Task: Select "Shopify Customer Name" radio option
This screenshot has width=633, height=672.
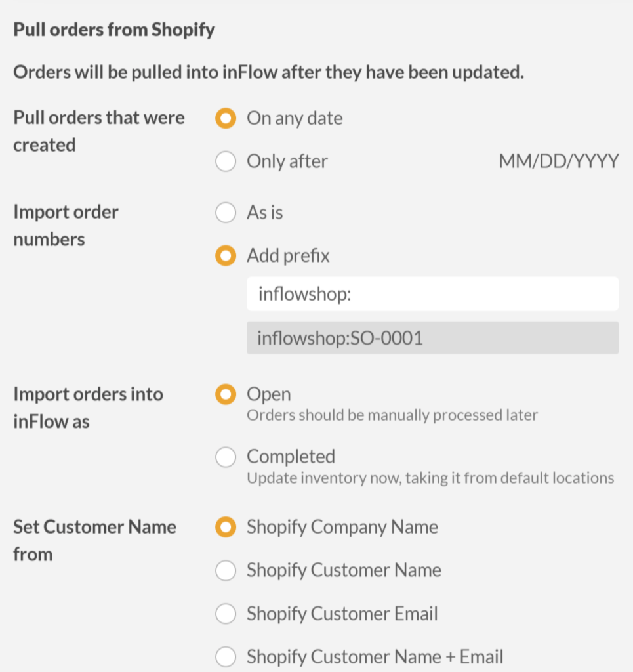Action: 226,570
